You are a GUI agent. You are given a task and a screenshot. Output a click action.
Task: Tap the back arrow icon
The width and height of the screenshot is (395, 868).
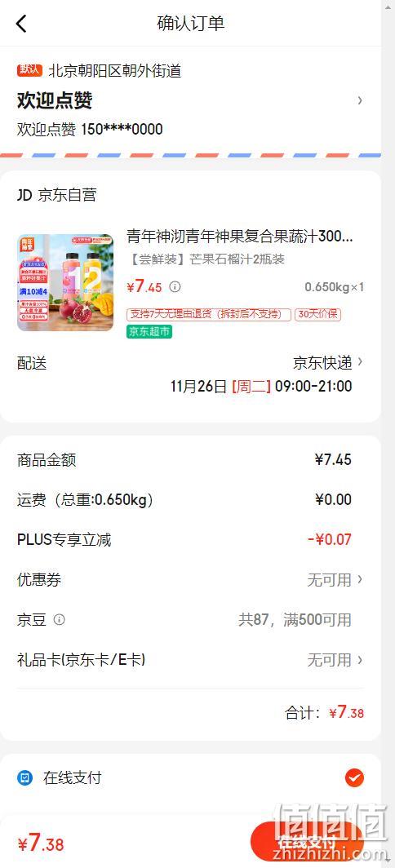pos(21,23)
